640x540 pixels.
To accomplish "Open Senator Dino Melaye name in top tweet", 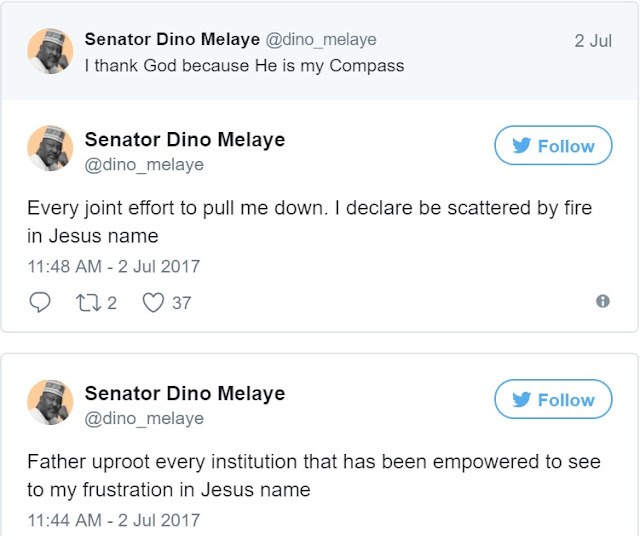I will 171,39.
